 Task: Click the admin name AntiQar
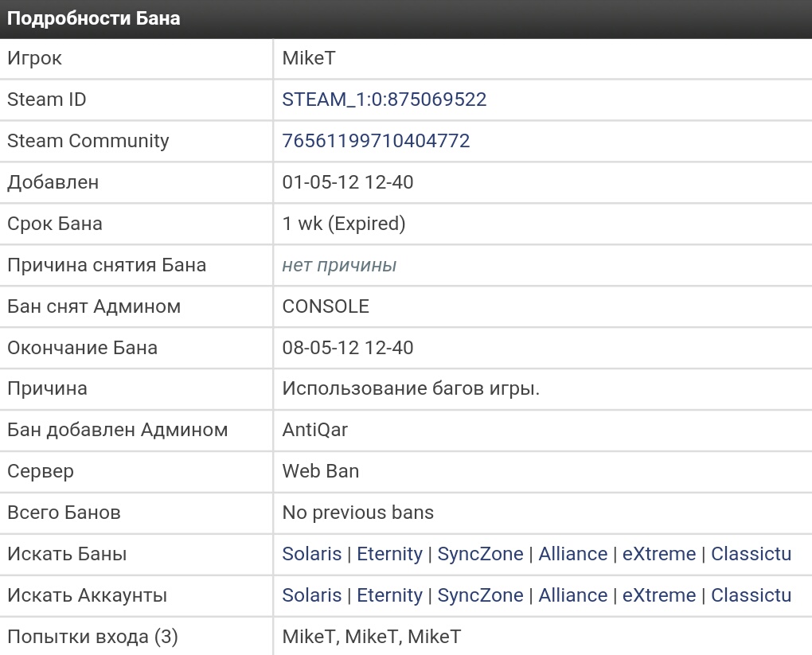[x=315, y=430]
